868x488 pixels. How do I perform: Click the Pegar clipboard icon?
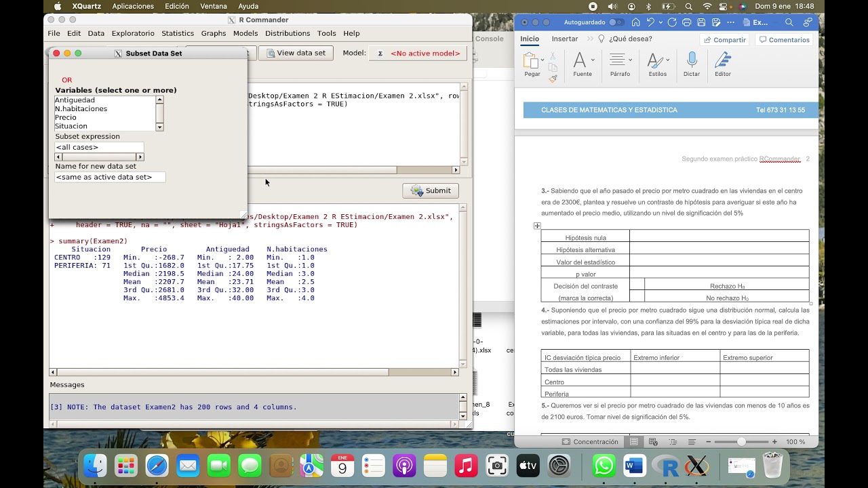click(x=530, y=60)
